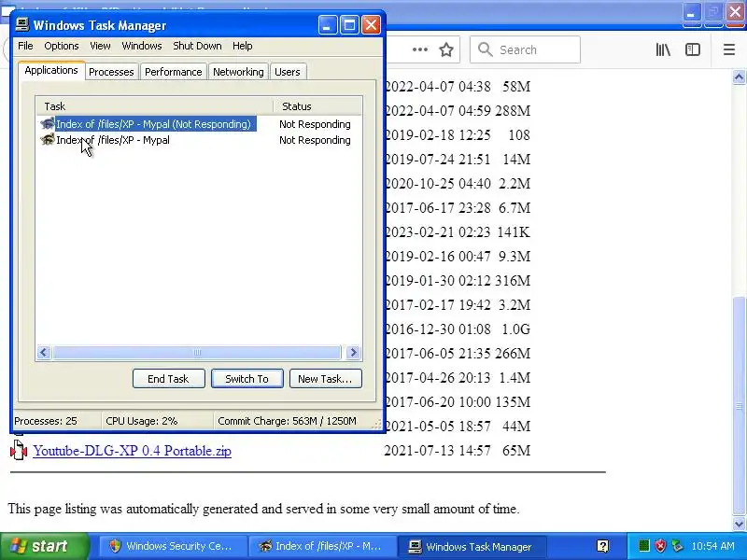The image size is (747, 560).
Task: Click the green CPU usage tray icon
Action: point(643,546)
